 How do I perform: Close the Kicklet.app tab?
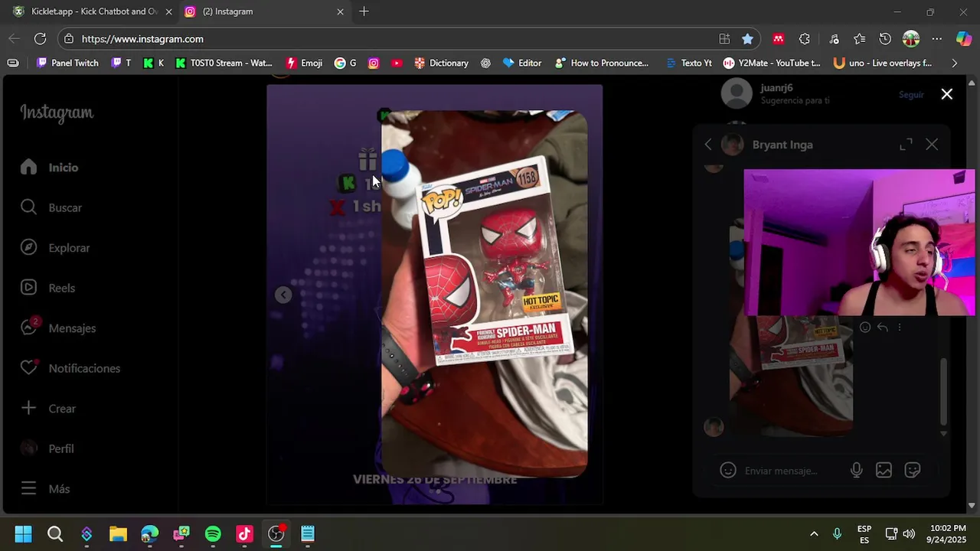pos(168,11)
